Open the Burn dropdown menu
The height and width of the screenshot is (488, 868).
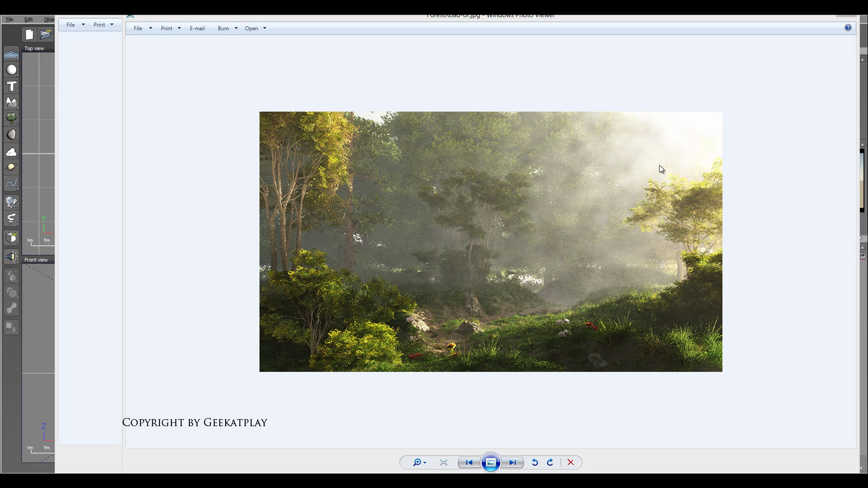(228, 28)
